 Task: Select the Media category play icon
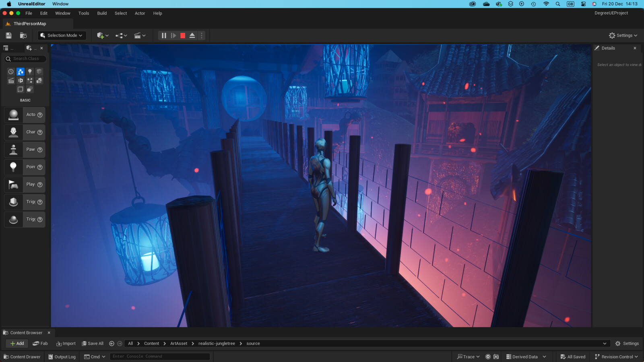pyautogui.click(x=21, y=80)
